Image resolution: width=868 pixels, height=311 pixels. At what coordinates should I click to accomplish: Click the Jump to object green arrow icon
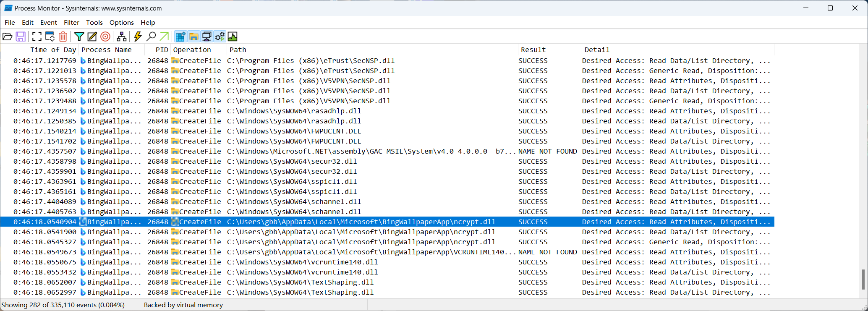point(164,37)
